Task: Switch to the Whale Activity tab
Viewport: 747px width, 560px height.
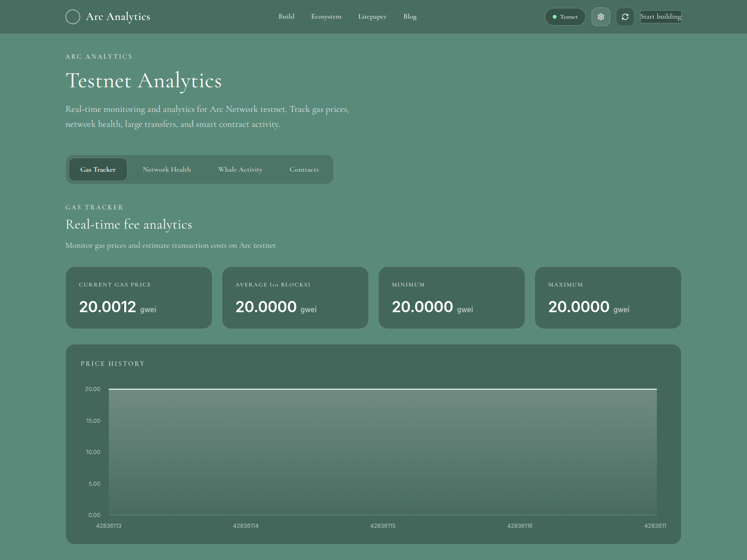Action: [x=240, y=169]
